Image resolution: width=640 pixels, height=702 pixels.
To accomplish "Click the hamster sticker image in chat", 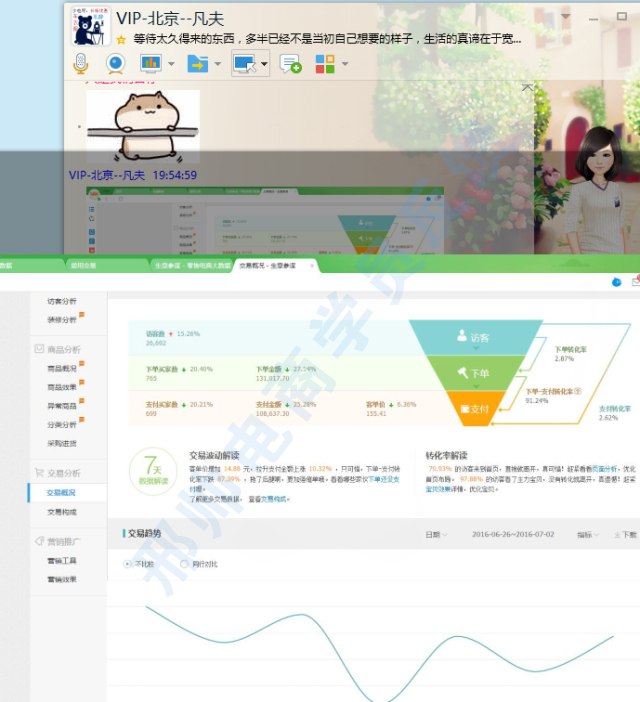I will click(142, 126).
